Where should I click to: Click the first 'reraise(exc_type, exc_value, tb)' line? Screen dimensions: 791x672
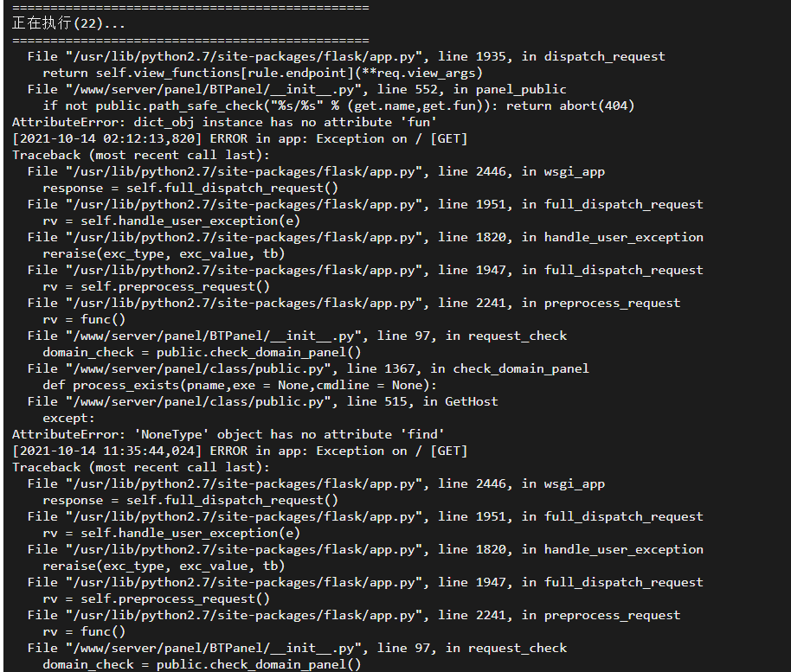[x=164, y=253]
